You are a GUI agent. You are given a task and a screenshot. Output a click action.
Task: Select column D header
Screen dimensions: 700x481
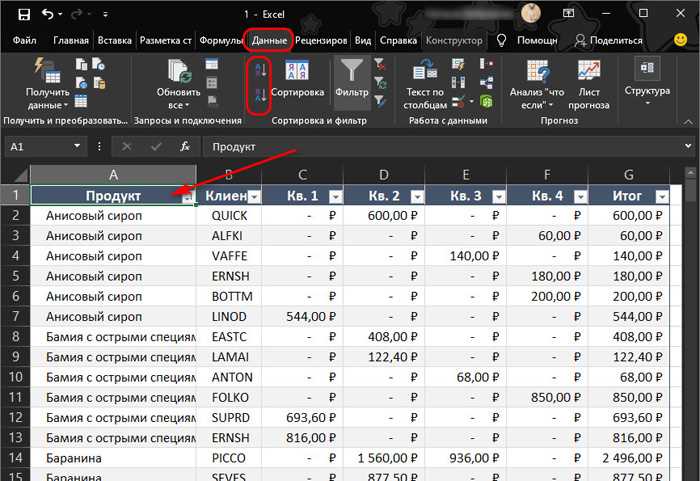pyautogui.click(x=384, y=175)
